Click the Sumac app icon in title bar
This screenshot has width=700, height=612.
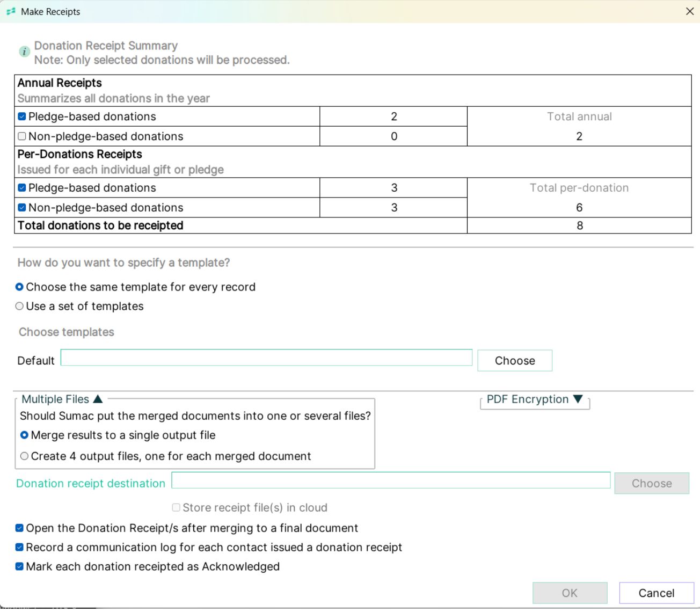[x=10, y=11]
